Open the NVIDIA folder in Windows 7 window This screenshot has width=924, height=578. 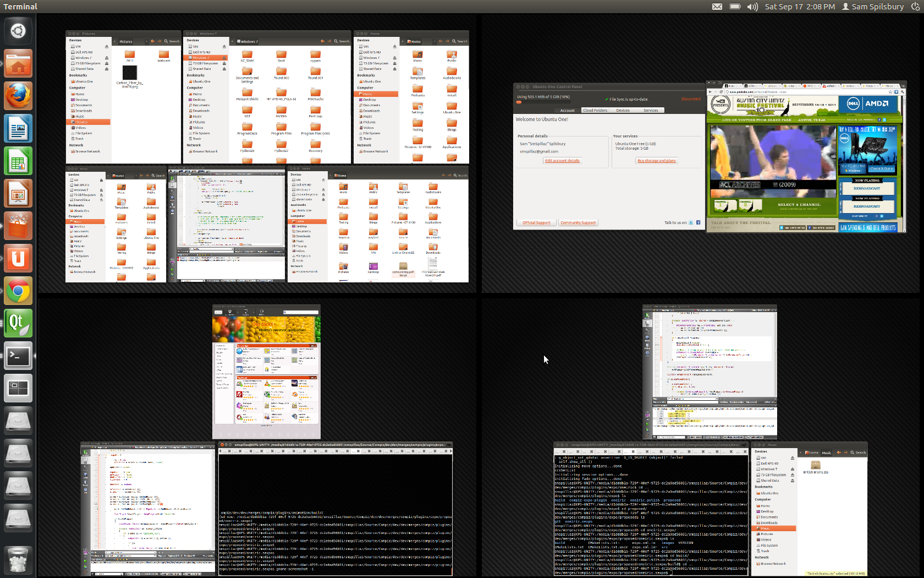(281, 112)
